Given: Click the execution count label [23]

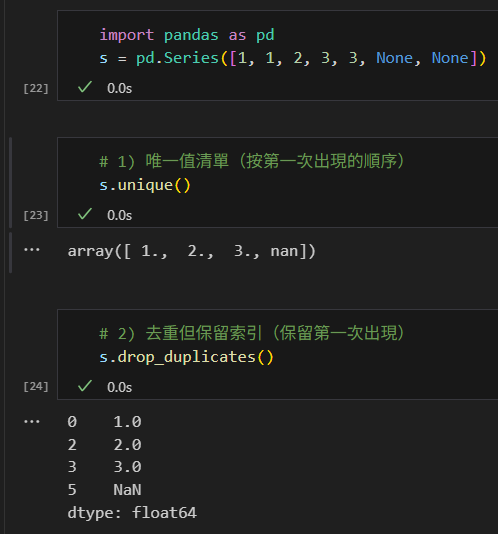Looking at the screenshot, I should pyautogui.click(x=36, y=216).
